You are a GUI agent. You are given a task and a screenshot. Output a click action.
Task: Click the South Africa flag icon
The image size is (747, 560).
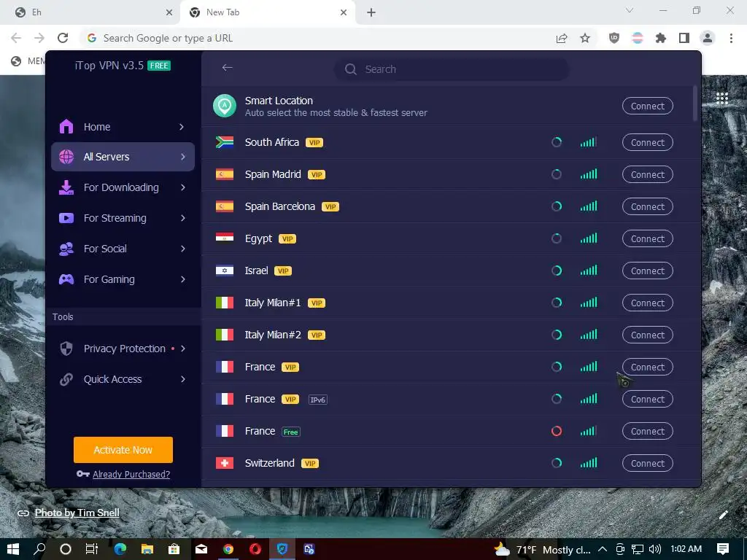pos(225,142)
